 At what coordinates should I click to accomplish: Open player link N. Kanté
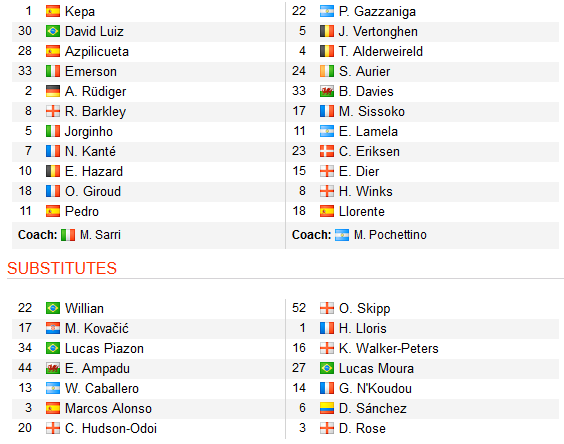coord(90,151)
